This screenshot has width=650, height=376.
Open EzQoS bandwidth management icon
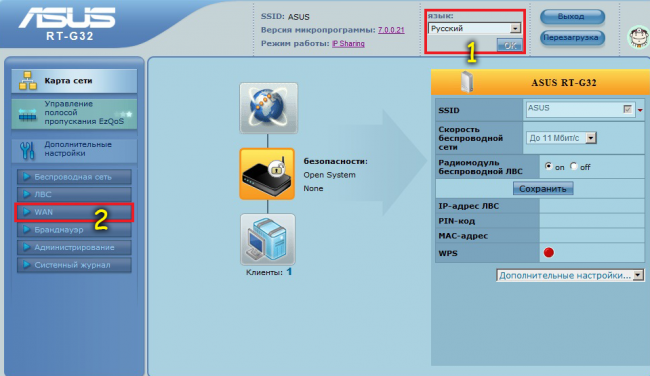(x=28, y=115)
